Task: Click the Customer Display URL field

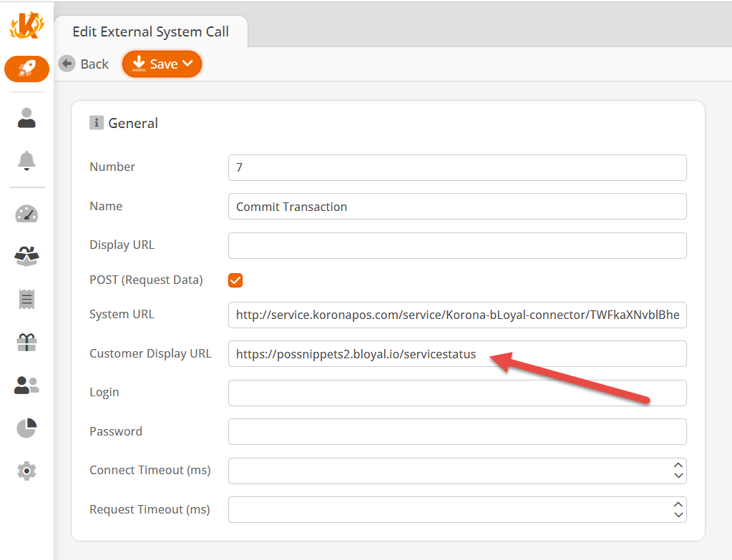Action: [x=457, y=354]
